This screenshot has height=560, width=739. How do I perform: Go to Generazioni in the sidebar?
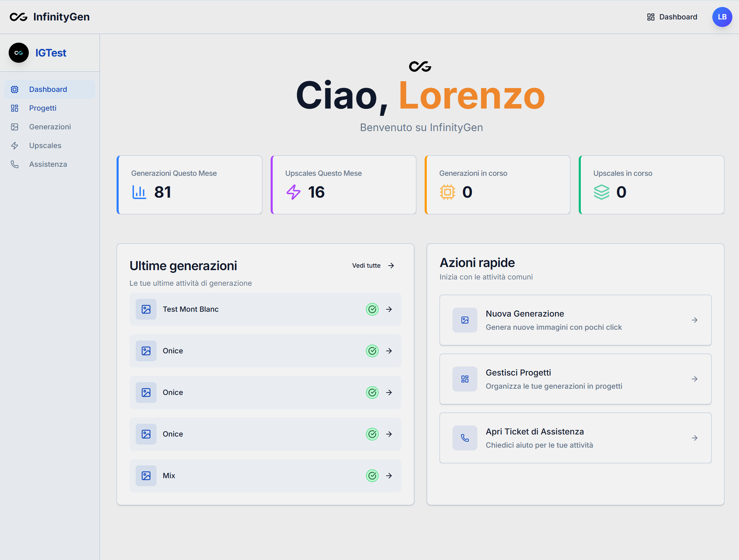pos(50,127)
